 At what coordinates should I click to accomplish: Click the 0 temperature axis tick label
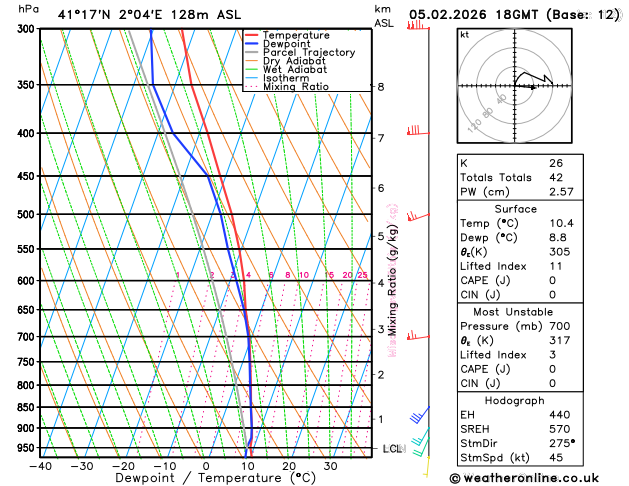[x=206, y=466]
